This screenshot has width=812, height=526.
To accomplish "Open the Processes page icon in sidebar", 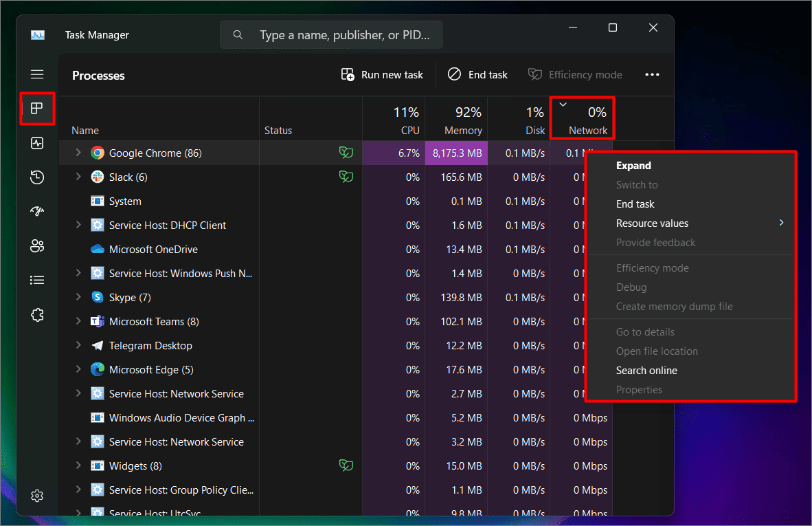I will point(37,109).
